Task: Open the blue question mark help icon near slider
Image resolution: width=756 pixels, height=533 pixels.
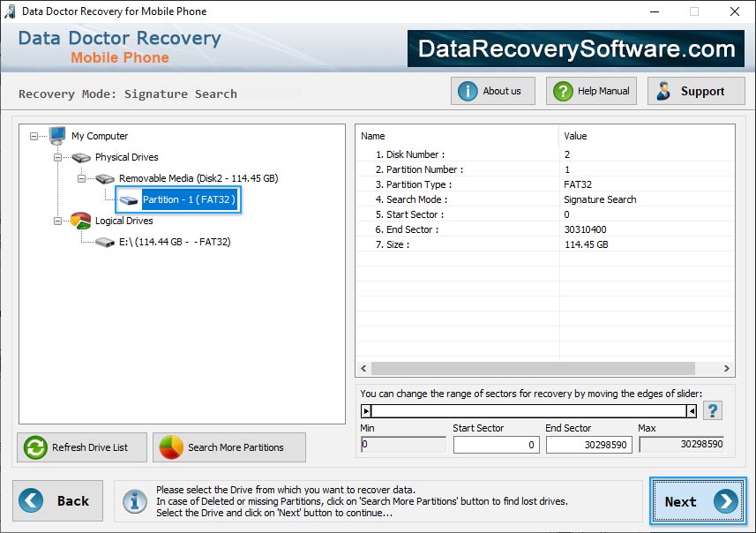Action: [x=713, y=409]
